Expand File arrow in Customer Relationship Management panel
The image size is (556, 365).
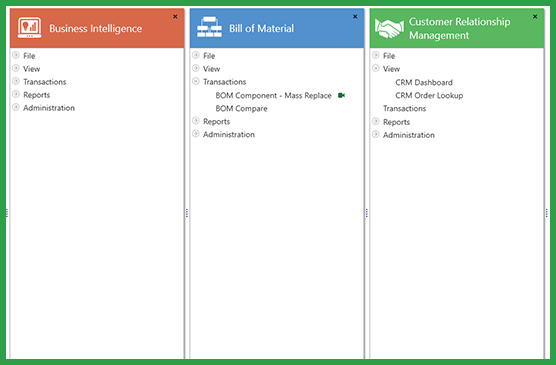click(376, 55)
